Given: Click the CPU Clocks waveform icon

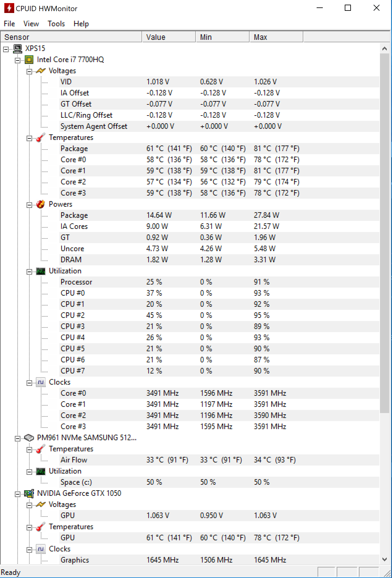Looking at the screenshot, I should point(41,382).
